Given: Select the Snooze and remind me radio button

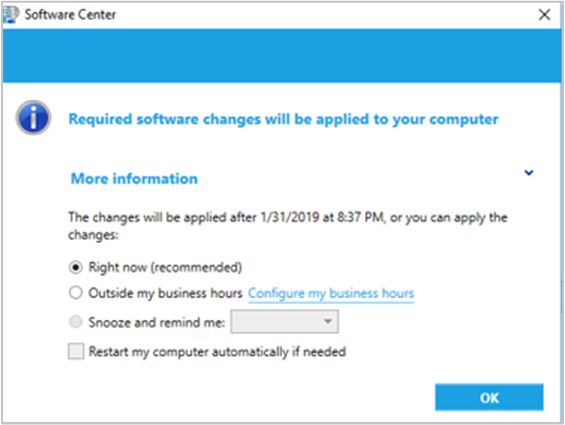Looking at the screenshot, I should click(76, 322).
